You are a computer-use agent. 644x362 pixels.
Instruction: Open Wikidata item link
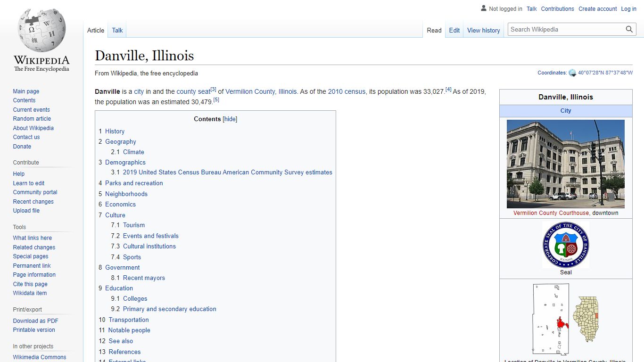click(x=30, y=293)
